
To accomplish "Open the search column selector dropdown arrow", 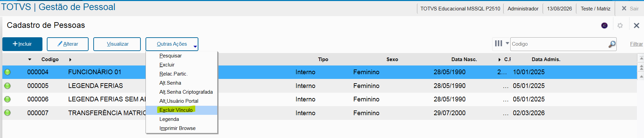I will tap(507, 43).
